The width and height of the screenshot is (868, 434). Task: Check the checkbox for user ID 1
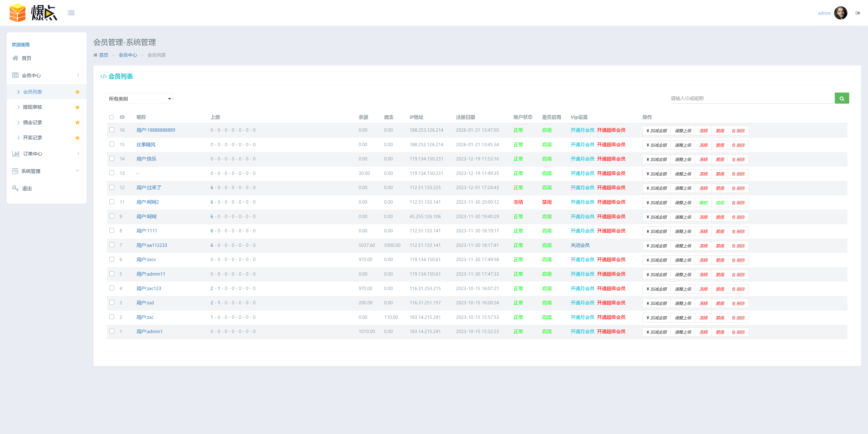pos(111,331)
